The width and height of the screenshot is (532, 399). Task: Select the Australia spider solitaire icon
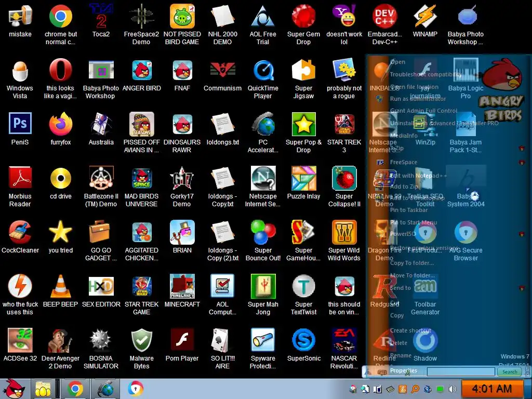[101, 124]
